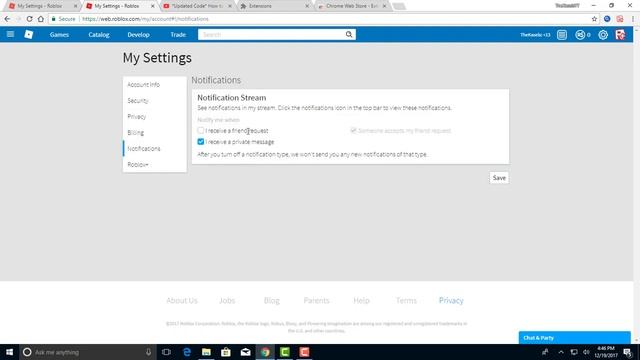This screenshot has width=640, height=360.
Task: Open the Roblox messages feed icon
Action: click(x=562, y=35)
